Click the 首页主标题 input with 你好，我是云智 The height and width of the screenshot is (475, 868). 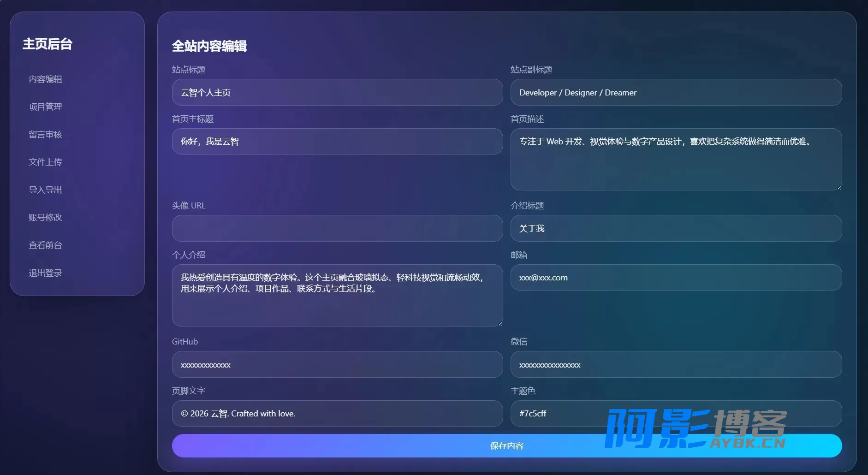(x=337, y=142)
